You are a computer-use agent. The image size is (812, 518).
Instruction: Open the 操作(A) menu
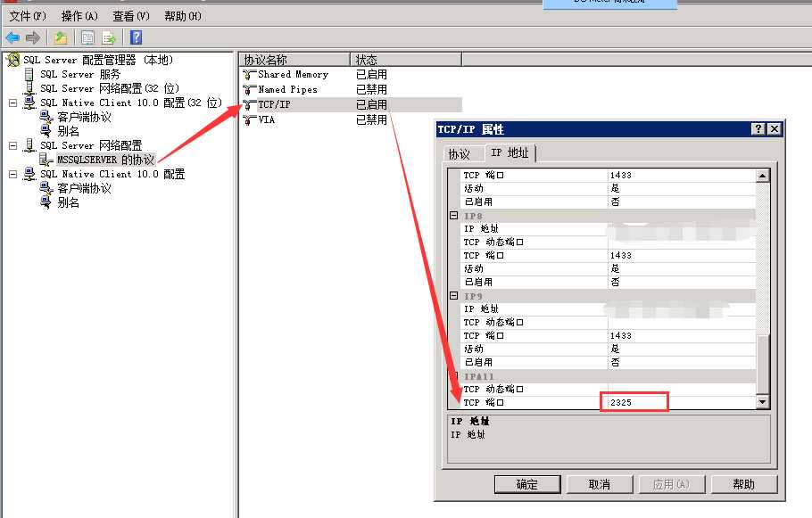point(79,16)
